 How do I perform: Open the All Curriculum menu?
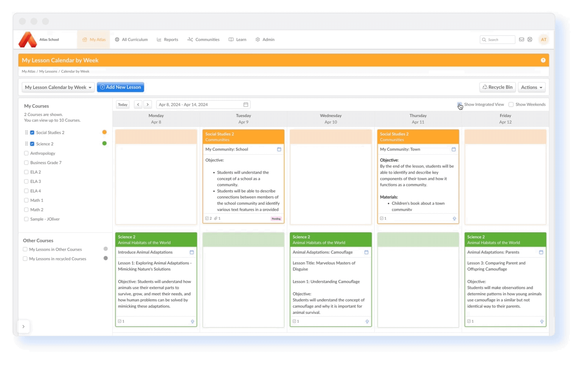click(131, 40)
